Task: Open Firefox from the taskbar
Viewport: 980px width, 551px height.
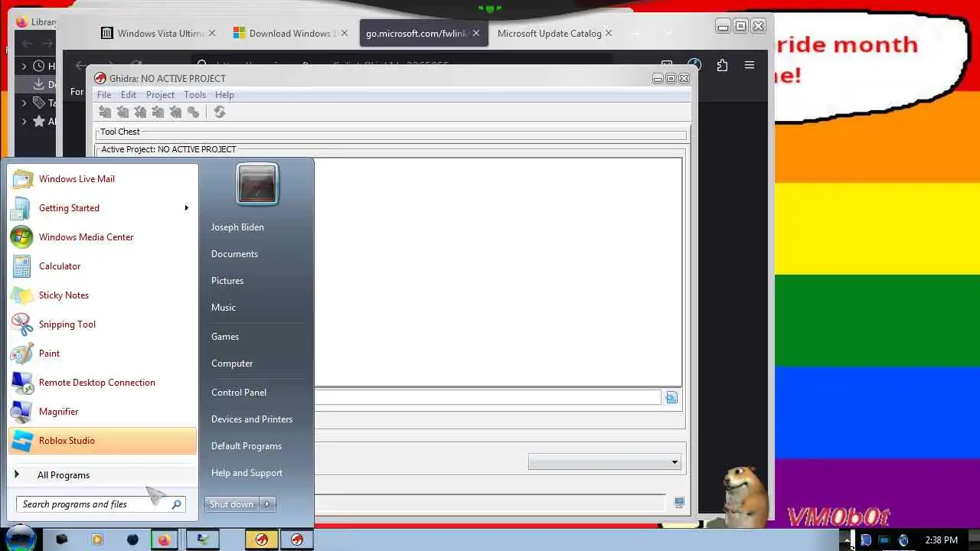Action: (164, 540)
